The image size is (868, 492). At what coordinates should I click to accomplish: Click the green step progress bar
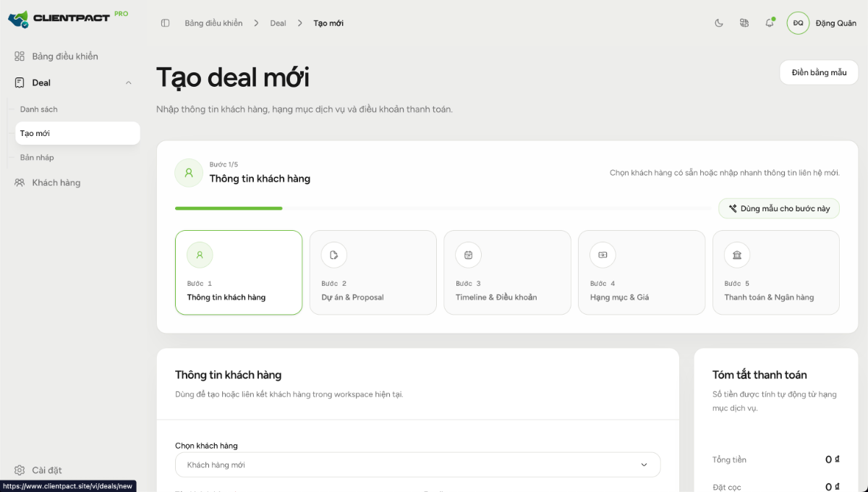tap(229, 208)
